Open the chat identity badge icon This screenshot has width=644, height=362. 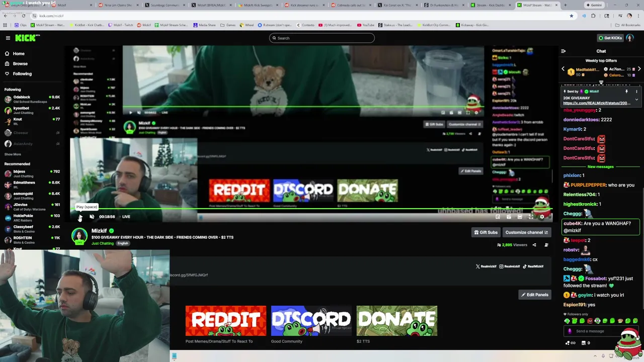click(570, 331)
